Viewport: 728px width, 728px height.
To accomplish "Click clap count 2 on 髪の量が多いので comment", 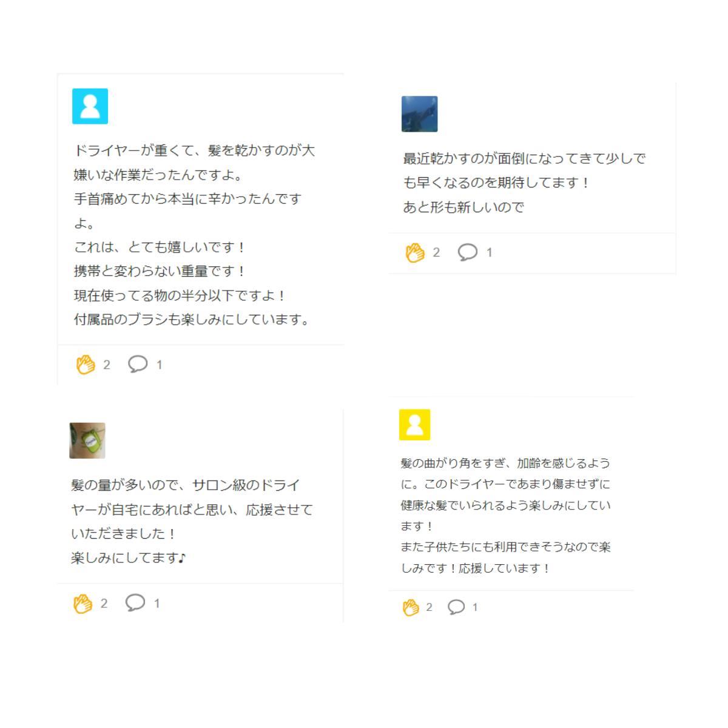I will click(104, 604).
